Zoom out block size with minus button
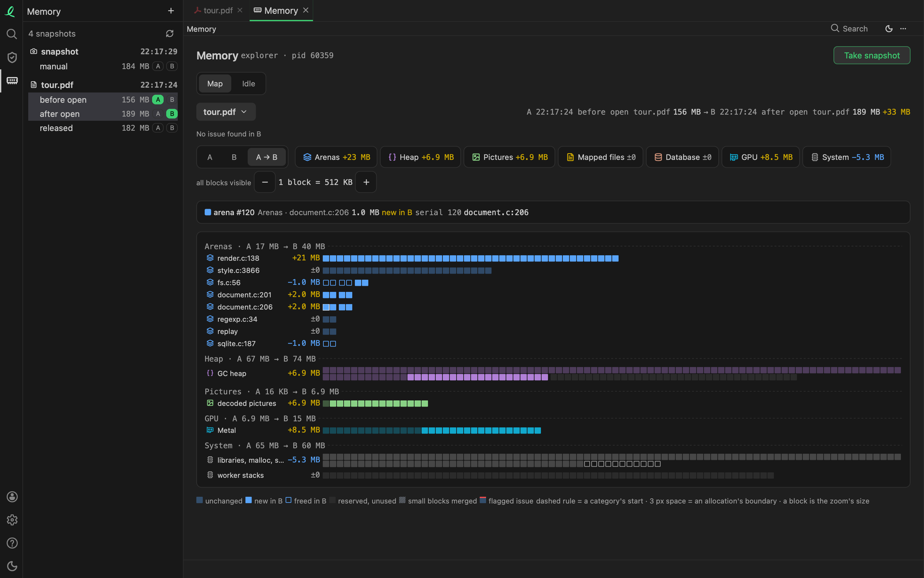 (265, 182)
